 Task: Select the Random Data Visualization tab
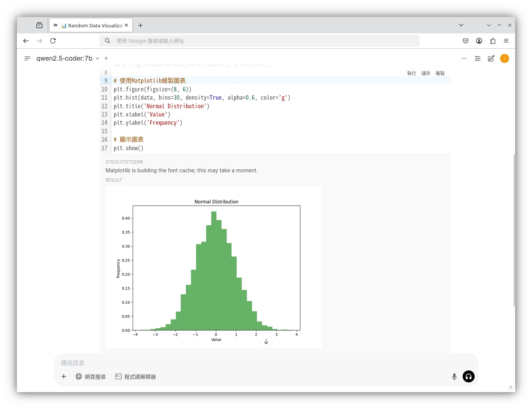(91, 25)
